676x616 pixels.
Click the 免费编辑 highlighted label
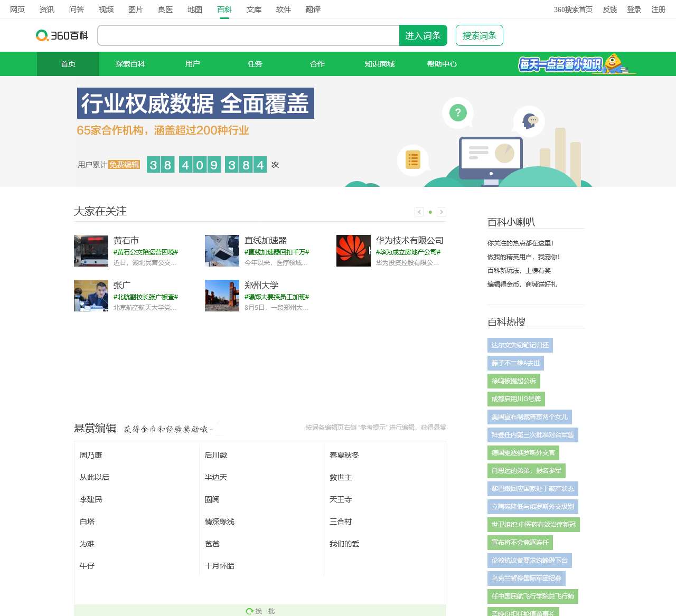click(124, 165)
